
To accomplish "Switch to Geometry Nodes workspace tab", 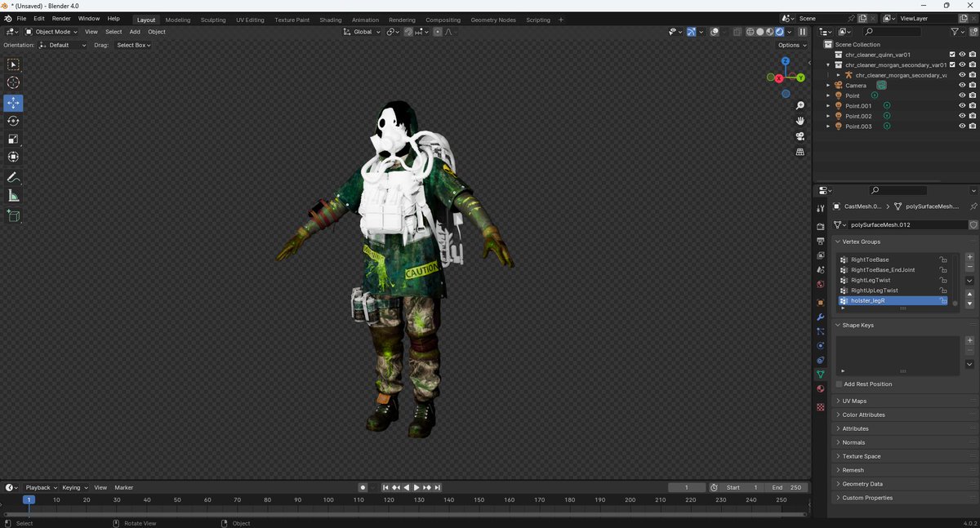I will (493, 20).
